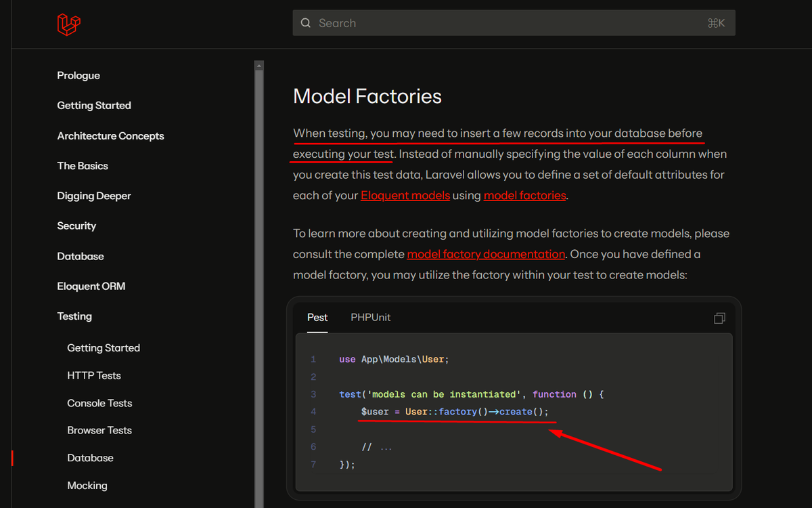Collapse the Testing sidebar section
This screenshot has width=812, height=508.
click(x=74, y=316)
